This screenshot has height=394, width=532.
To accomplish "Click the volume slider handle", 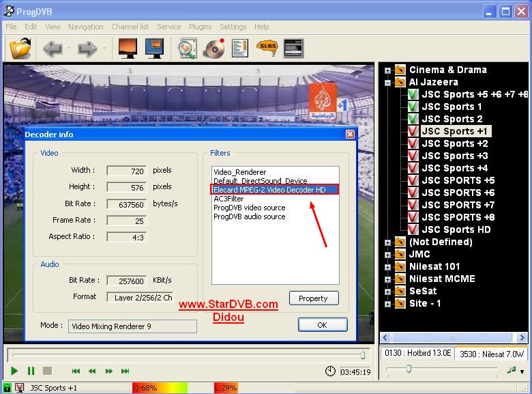I will pos(409,369).
